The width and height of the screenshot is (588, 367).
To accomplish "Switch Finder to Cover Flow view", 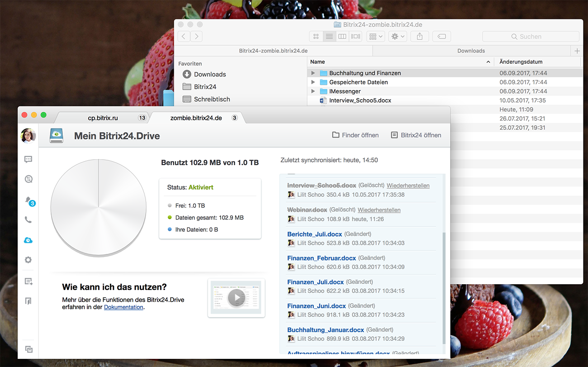I will (x=356, y=36).
